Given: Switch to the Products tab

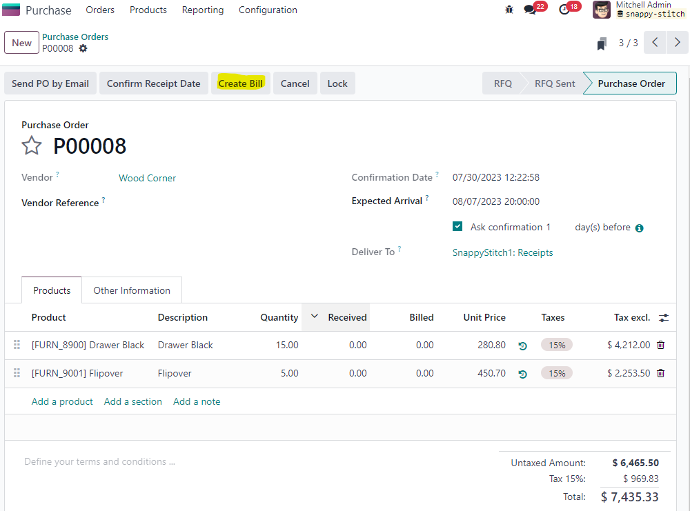Looking at the screenshot, I should 51,290.
